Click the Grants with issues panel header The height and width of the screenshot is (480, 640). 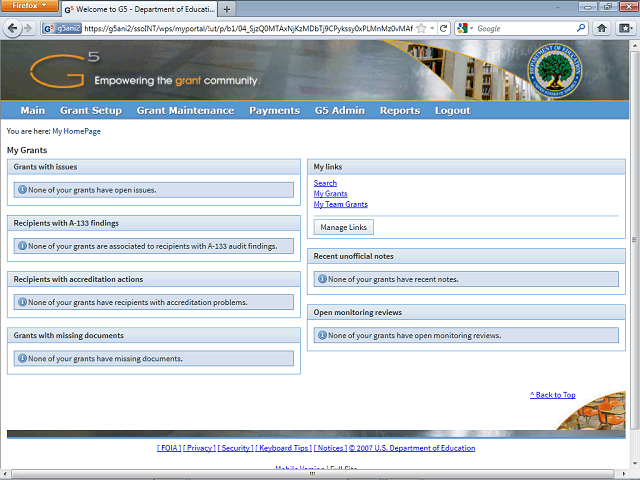154,167
